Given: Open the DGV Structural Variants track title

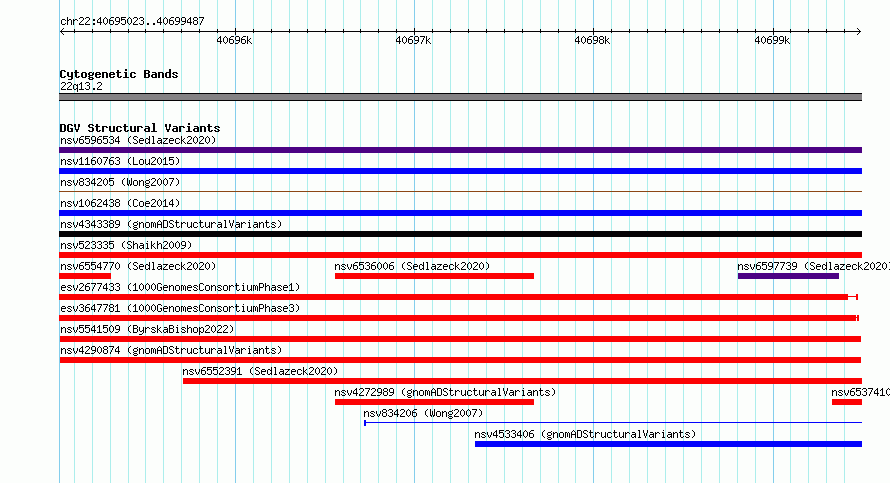Looking at the screenshot, I should [140, 128].
